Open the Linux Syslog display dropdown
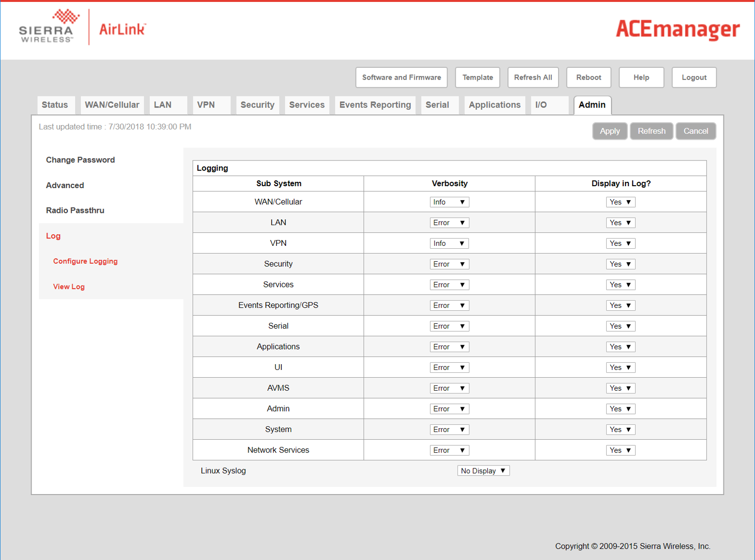This screenshot has width=755, height=560. coord(483,471)
